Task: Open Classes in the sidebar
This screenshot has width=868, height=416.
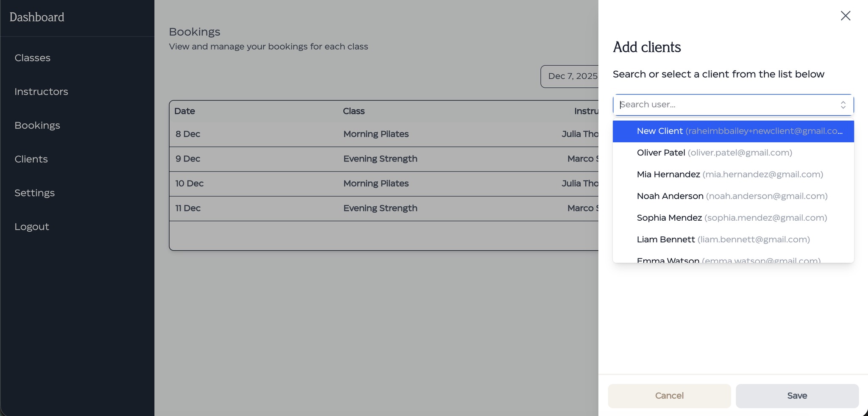Action: tap(33, 58)
